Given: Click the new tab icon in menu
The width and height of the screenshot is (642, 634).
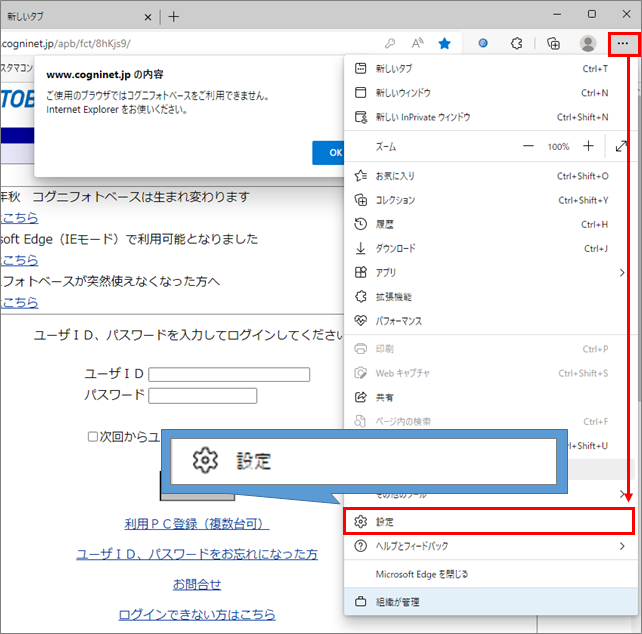Looking at the screenshot, I should 361,68.
